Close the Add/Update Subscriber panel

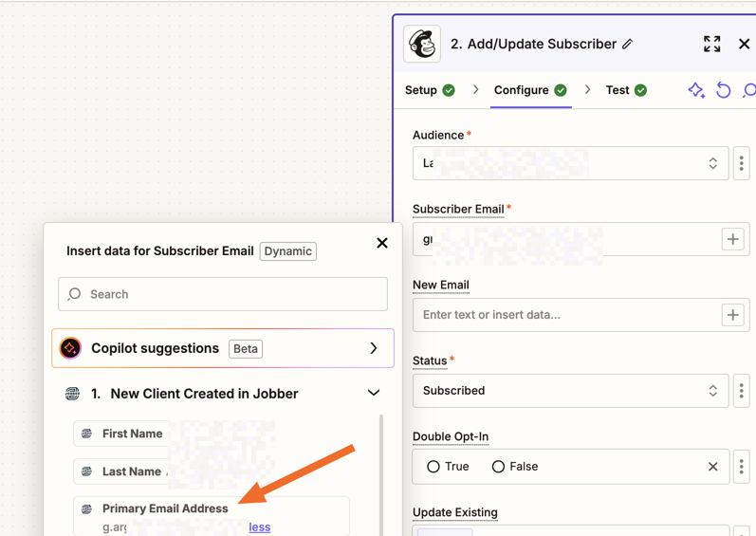[744, 44]
